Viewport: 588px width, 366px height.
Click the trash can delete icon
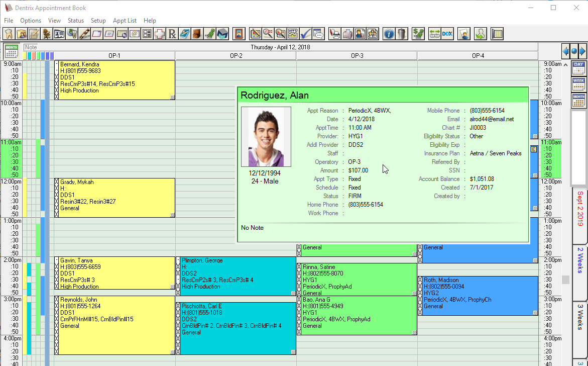coord(402,34)
